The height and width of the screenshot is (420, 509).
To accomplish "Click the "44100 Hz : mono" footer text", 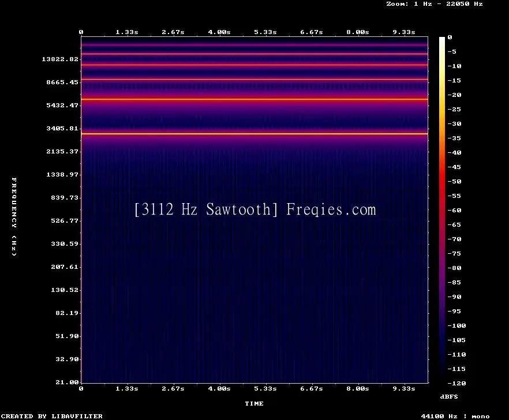I will [x=455, y=416].
